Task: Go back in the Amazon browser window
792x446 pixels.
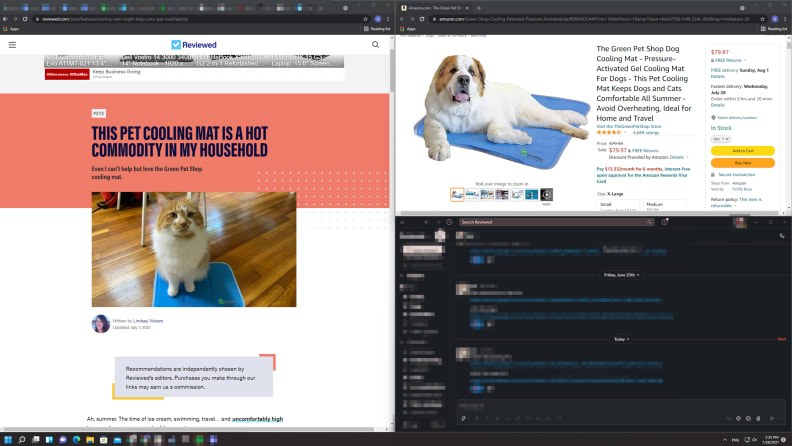Action: (402, 19)
